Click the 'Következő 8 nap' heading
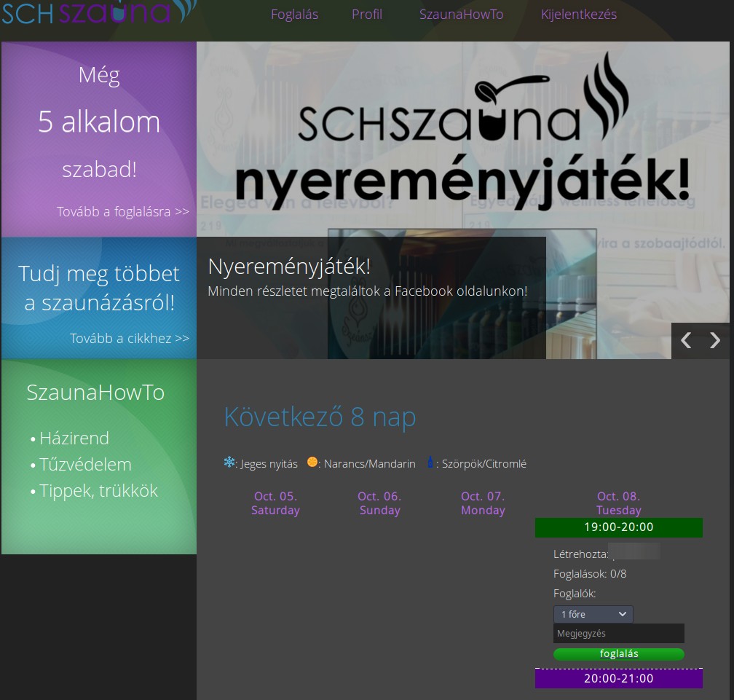 coord(320,417)
